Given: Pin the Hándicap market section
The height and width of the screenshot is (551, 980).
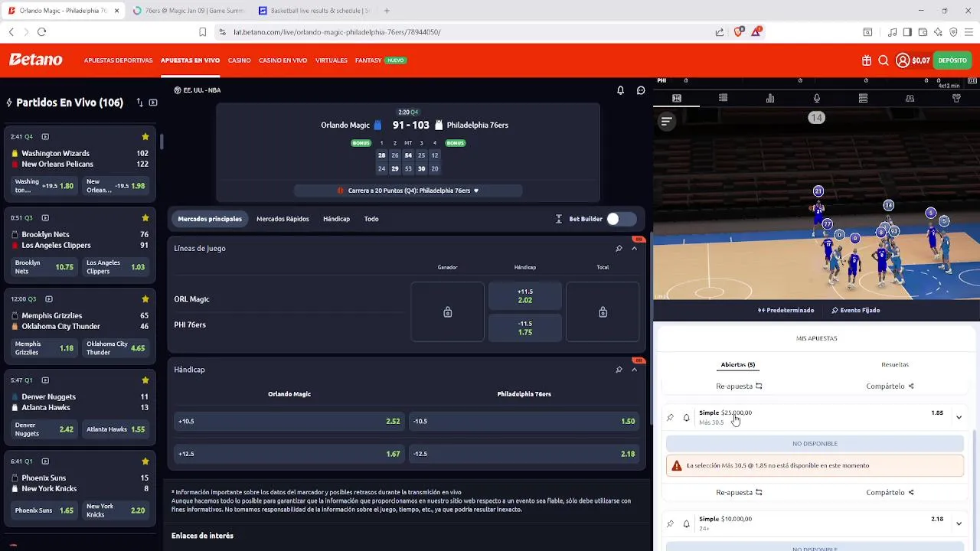Looking at the screenshot, I should point(619,370).
